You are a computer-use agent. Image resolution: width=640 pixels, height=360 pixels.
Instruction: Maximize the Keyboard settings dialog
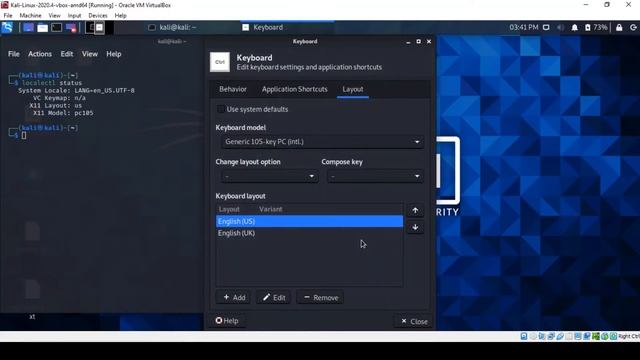418,42
